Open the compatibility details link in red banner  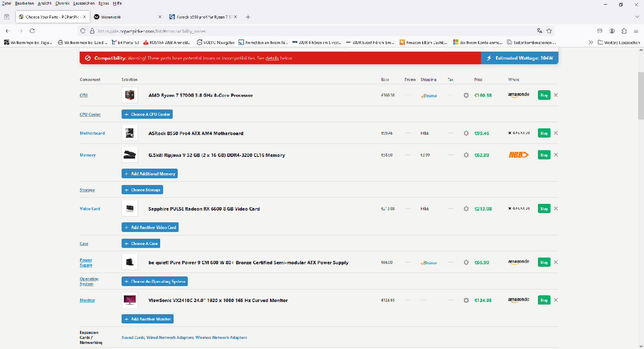[x=272, y=58]
